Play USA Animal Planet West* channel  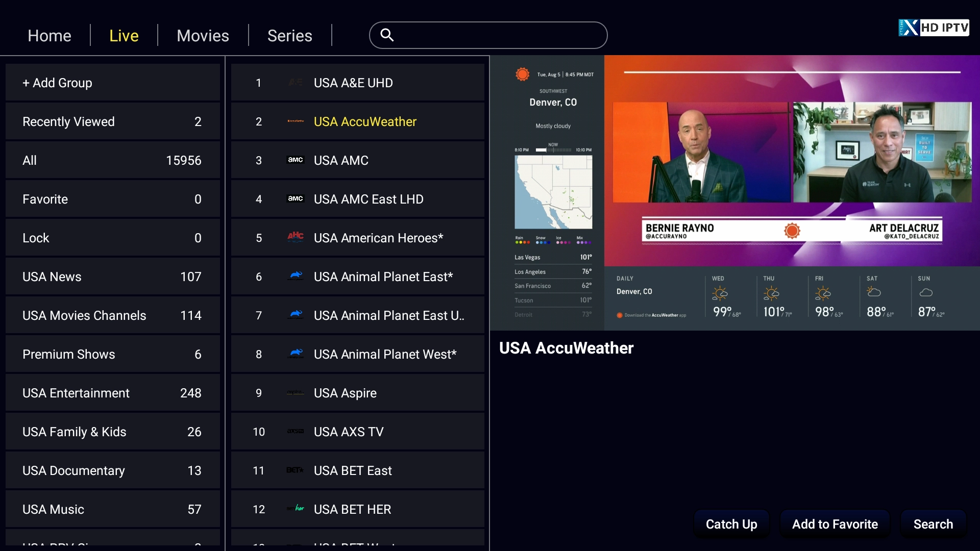[x=357, y=354]
